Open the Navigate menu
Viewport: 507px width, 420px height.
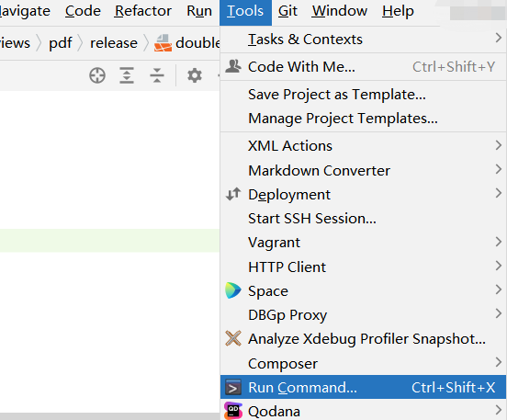click(x=25, y=11)
